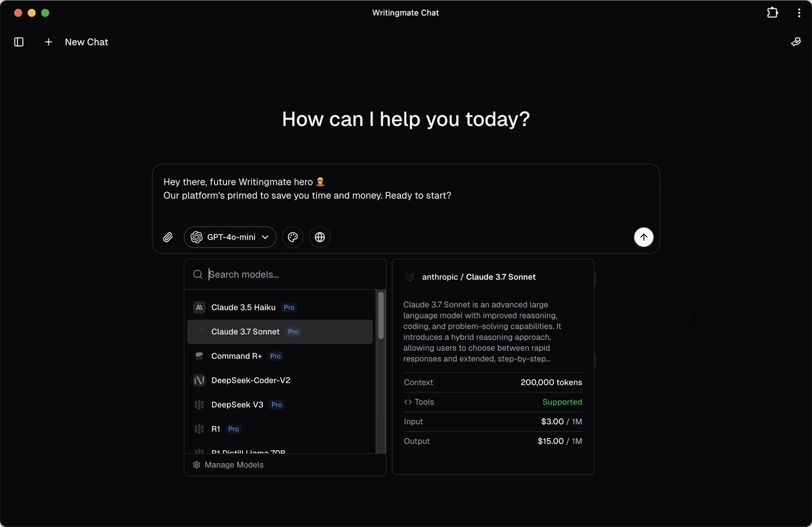The width and height of the screenshot is (812, 527).
Task: Toggle the sidebar panel icon
Action: [x=19, y=42]
